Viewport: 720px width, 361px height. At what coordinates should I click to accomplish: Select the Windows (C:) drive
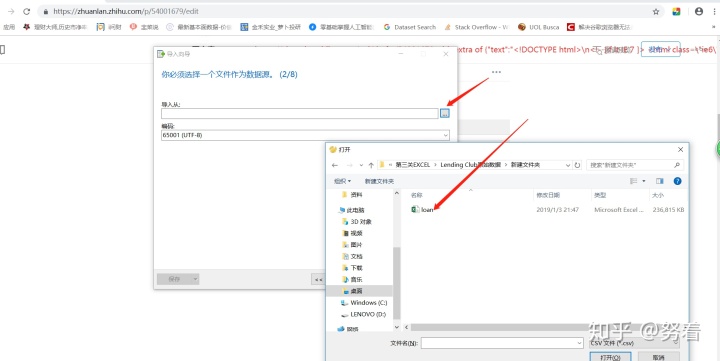pos(364,303)
